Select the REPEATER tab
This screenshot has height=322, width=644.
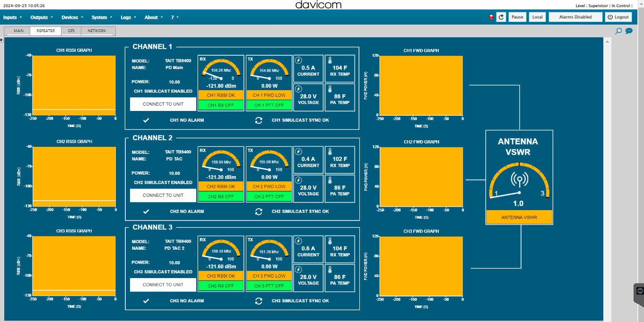point(45,31)
